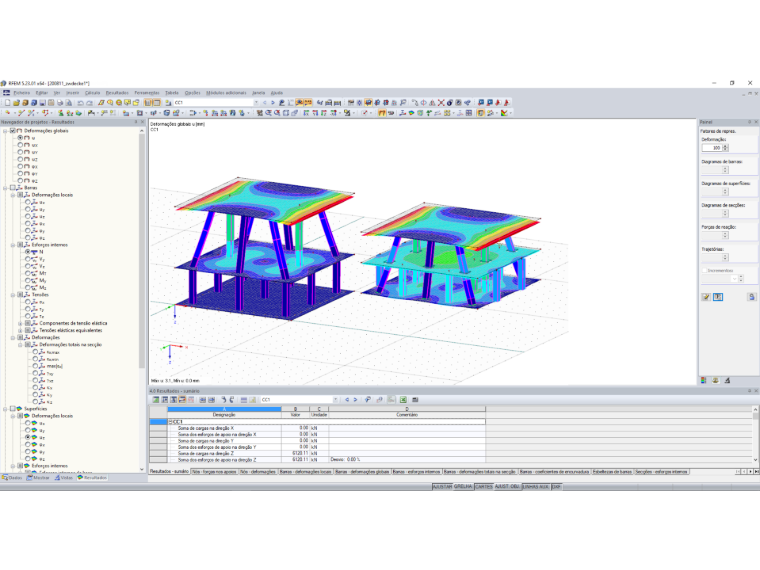Select the uY global deformation radio button
The width and height of the screenshot is (760, 570).
pyautogui.click(x=20, y=152)
